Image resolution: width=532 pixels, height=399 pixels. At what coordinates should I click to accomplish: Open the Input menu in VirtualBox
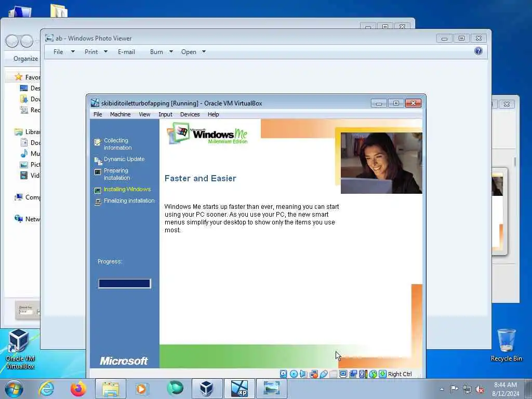(165, 114)
